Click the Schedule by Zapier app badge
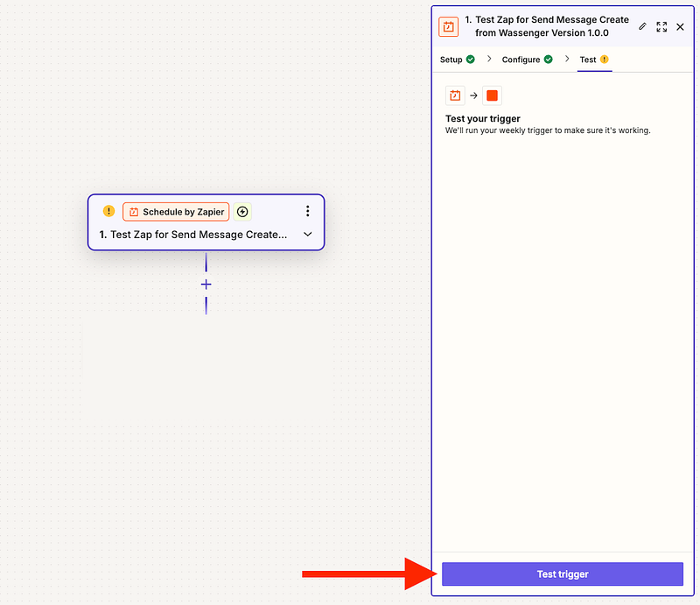Screen dimensions: 700x605 (176, 212)
